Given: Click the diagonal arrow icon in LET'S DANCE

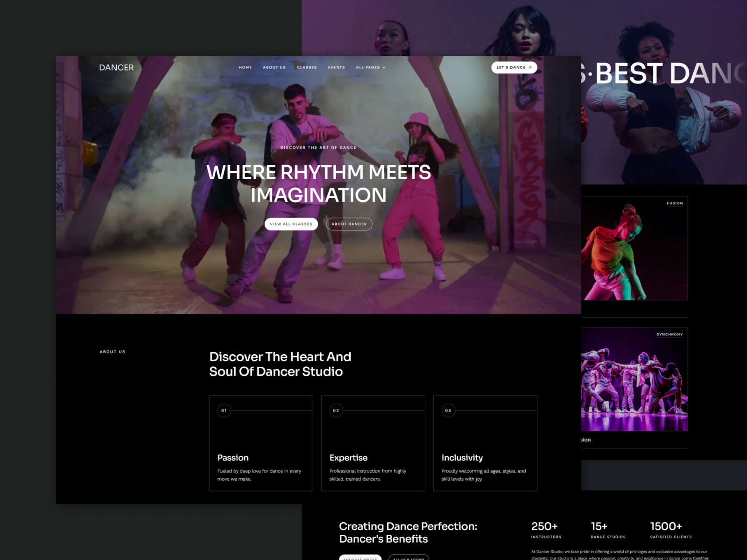Looking at the screenshot, I should point(531,67).
